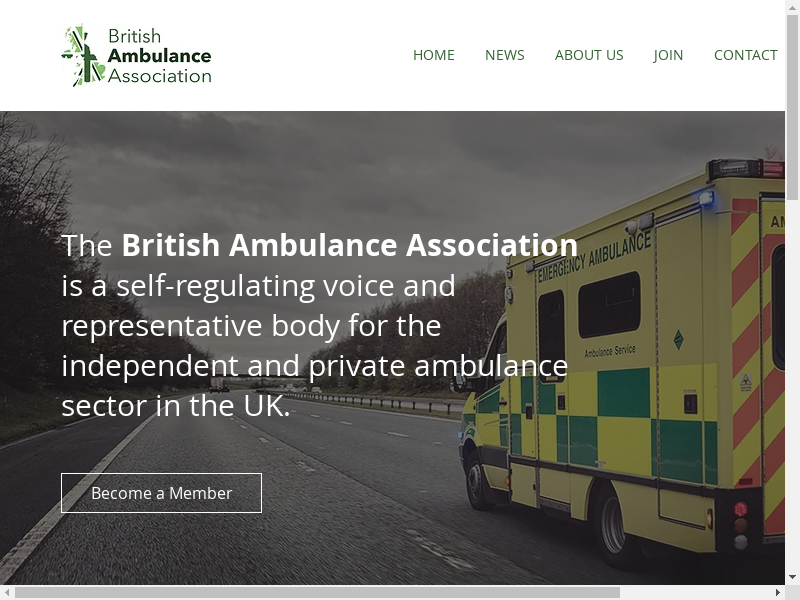Screen dimensions: 800x600
Task: Click the bold British Ambulance Association heading
Action: tap(349, 245)
